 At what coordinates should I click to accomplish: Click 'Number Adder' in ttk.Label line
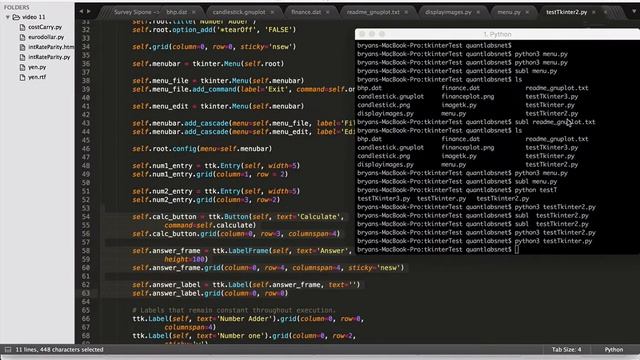click(246, 319)
